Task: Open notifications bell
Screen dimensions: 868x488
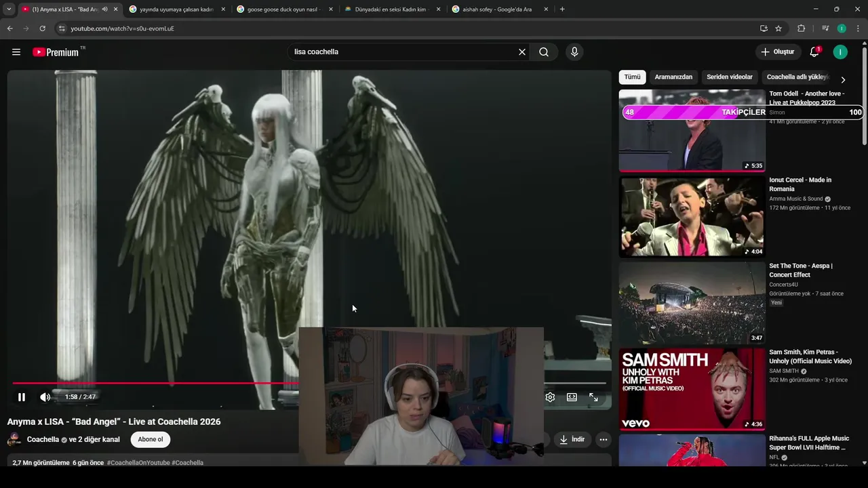Action: [814, 52]
